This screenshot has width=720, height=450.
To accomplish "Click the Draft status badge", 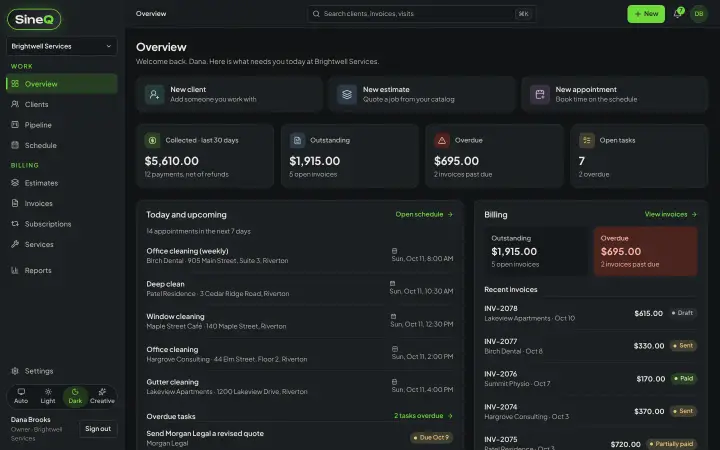I will pos(682,313).
